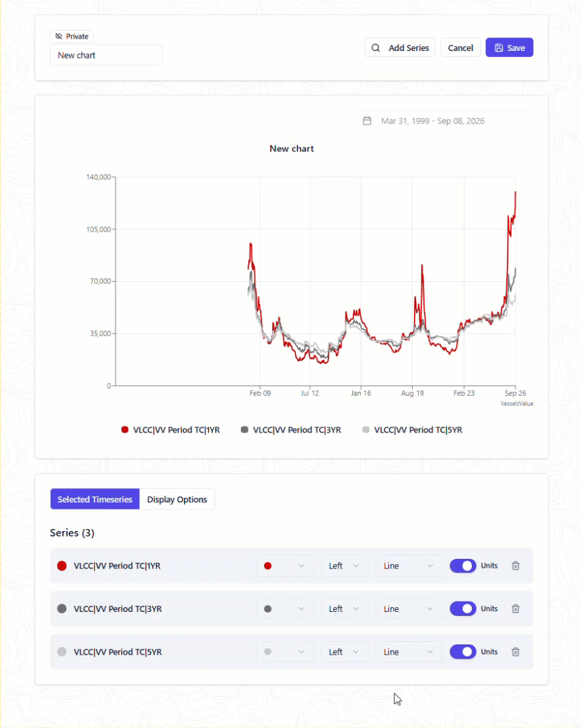Click the Series (3) heading
The width and height of the screenshot is (581, 728).
pyautogui.click(x=72, y=532)
